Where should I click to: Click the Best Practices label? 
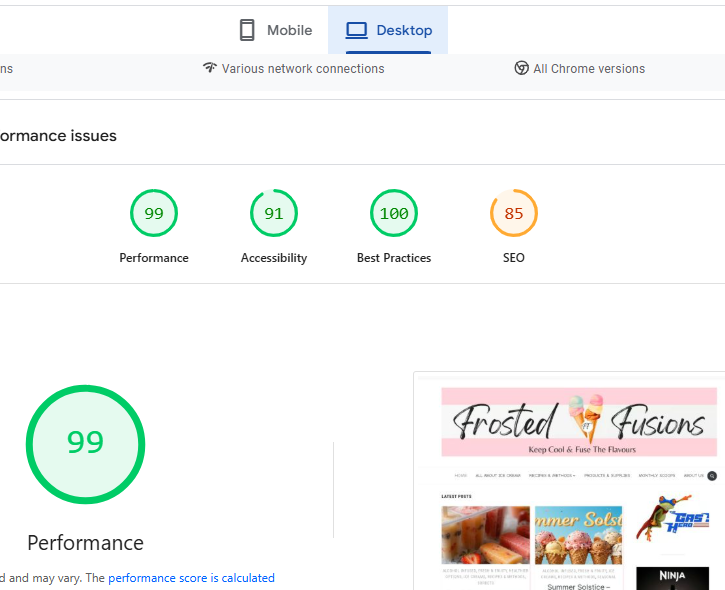click(x=394, y=258)
